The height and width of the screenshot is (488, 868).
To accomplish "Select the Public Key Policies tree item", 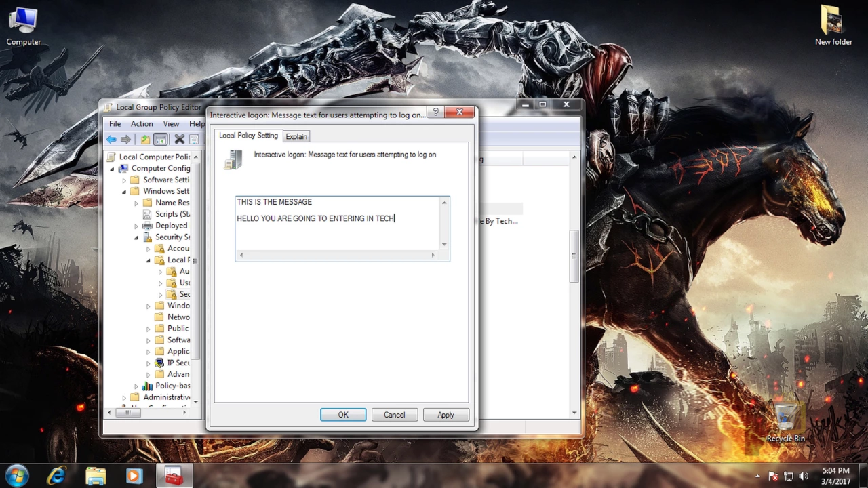I will click(172, 329).
